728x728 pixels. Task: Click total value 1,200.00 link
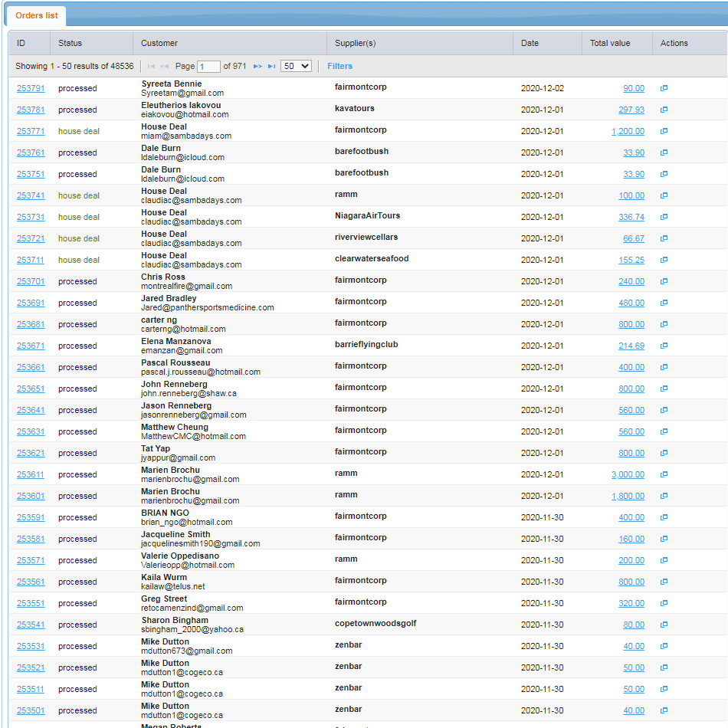coord(628,131)
